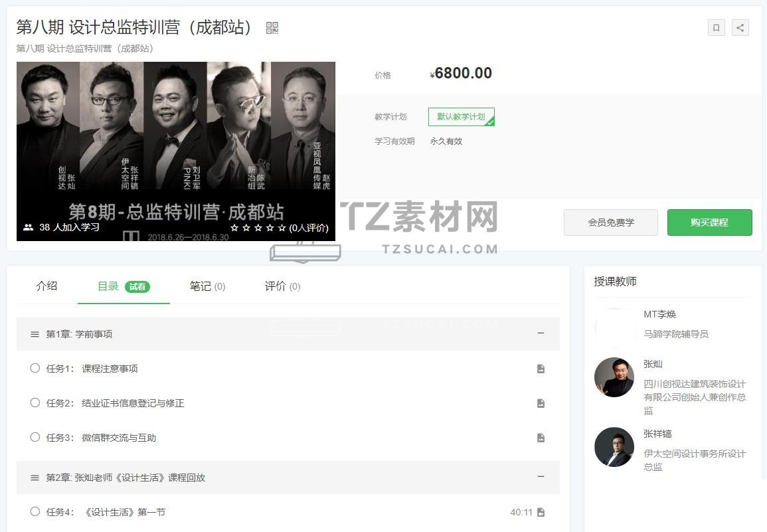Open document icon for 微信群交流与互助 task

tap(541, 438)
